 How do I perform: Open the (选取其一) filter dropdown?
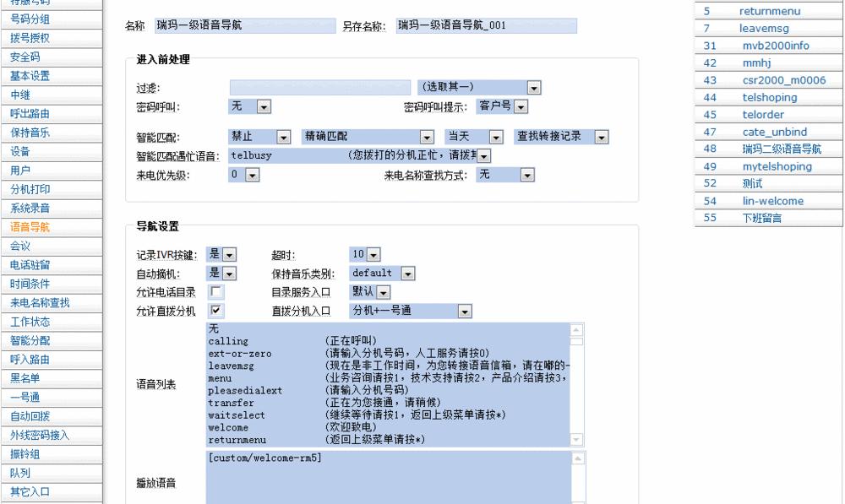(x=533, y=87)
